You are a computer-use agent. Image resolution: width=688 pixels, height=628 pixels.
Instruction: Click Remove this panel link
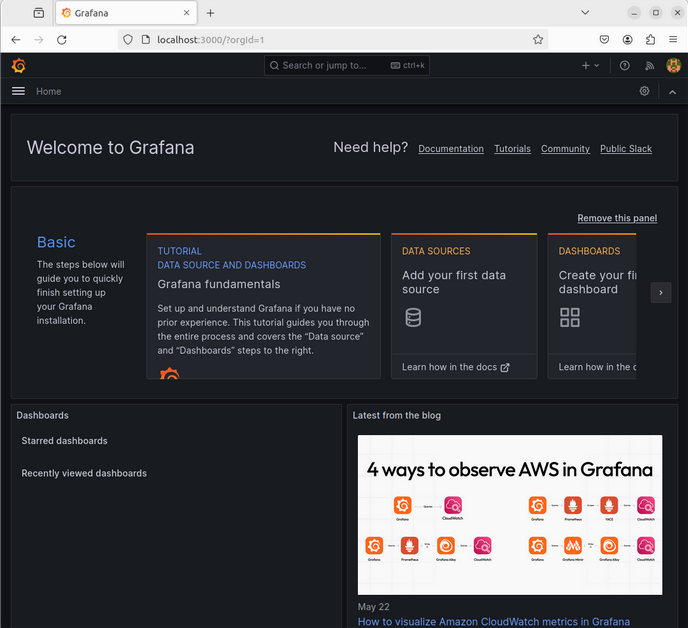coord(617,218)
